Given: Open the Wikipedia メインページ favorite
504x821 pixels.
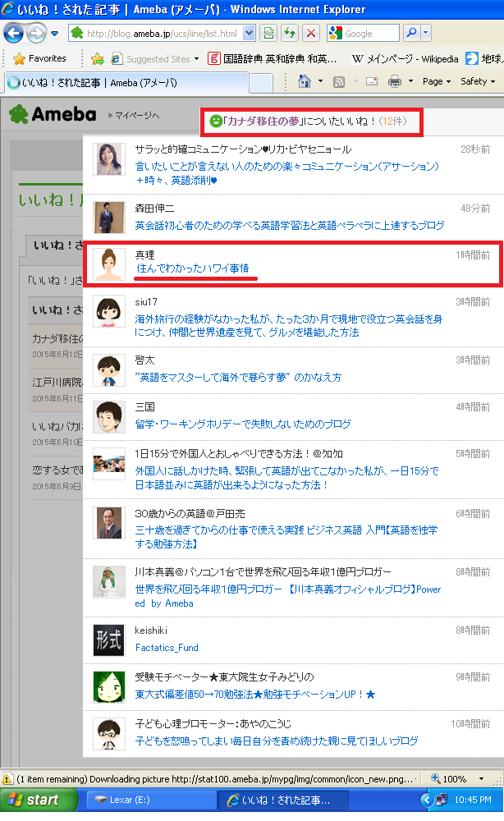Looking at the screenshot, I should [x=405, y=59].
